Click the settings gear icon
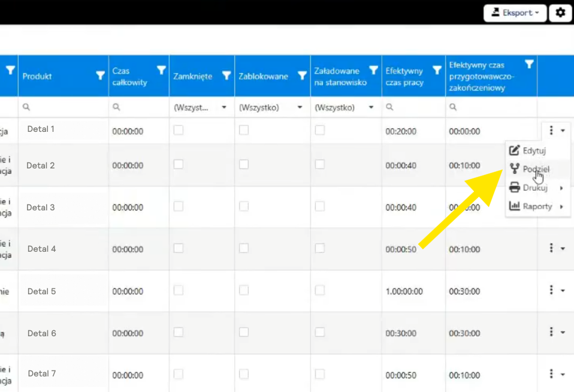 (560, 13)
